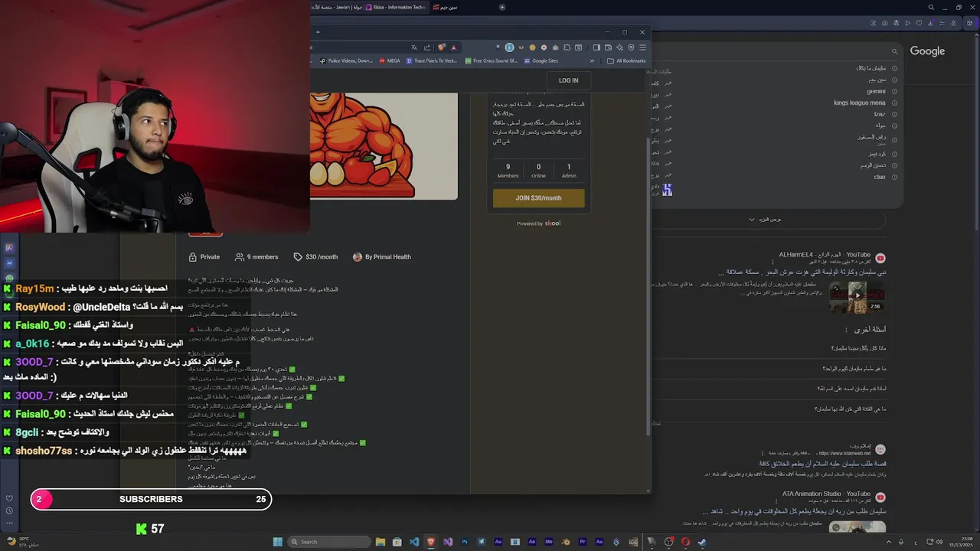This screenshot has width=980, height=551.
Task: Open Brave Wallet icon in toolbar
Action: tap(608, 47)
